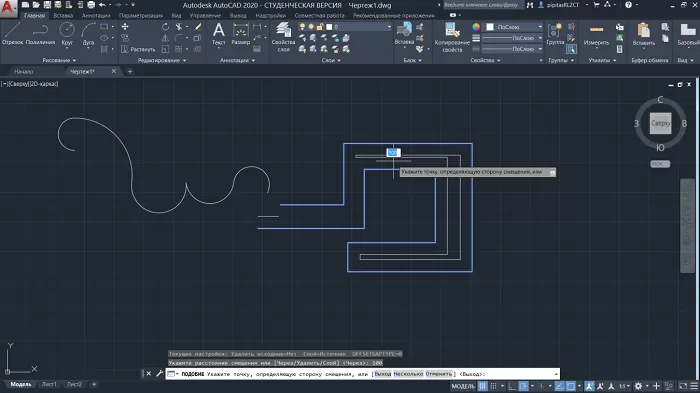
Task: Open the Начало document tab
Action: (x=24, y=71)
